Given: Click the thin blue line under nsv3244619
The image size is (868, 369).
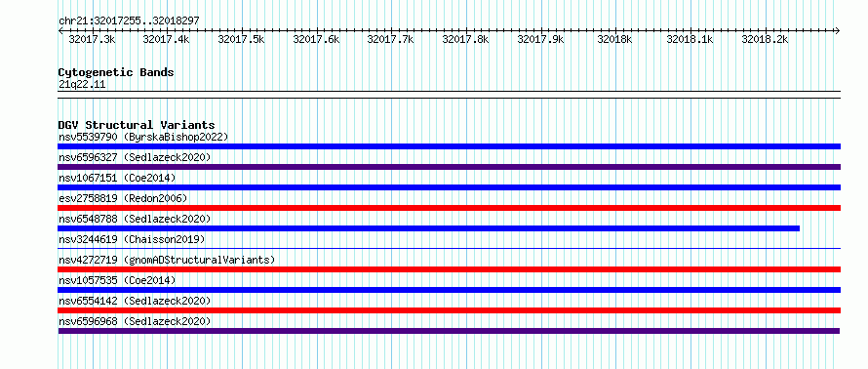Looking at the screenshot, I should pos(449,249).
